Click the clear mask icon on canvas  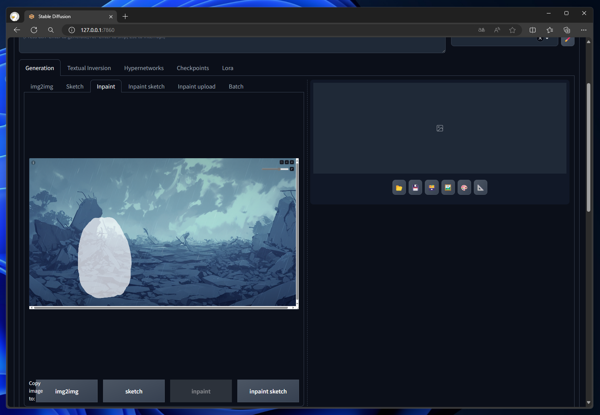point(287,162)
